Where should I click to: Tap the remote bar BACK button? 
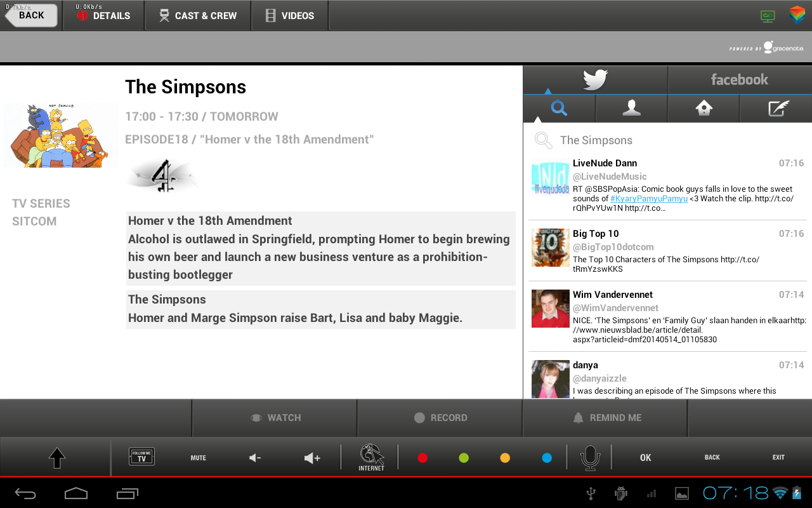[x=712, y=458]
